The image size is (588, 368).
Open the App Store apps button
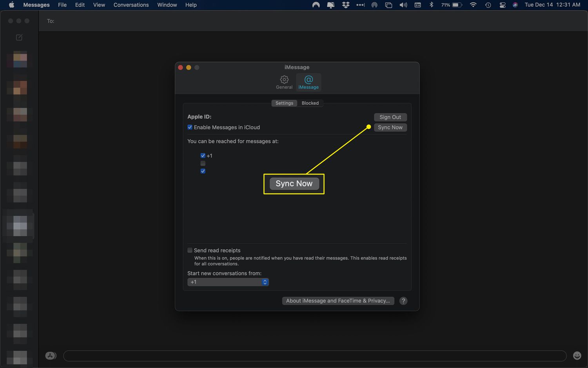(x=51, y=355)
